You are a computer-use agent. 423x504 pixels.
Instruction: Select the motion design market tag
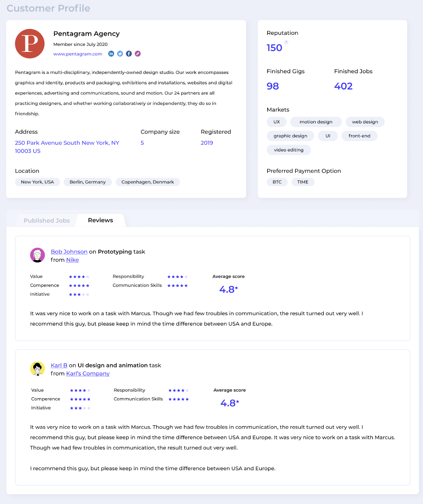click(316, 122)
